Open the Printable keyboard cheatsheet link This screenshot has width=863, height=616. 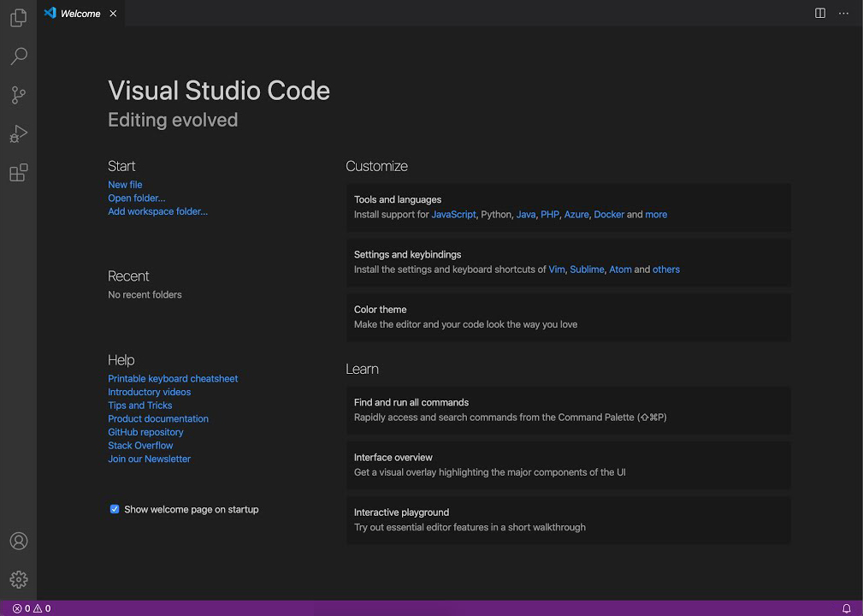point(173,379)
